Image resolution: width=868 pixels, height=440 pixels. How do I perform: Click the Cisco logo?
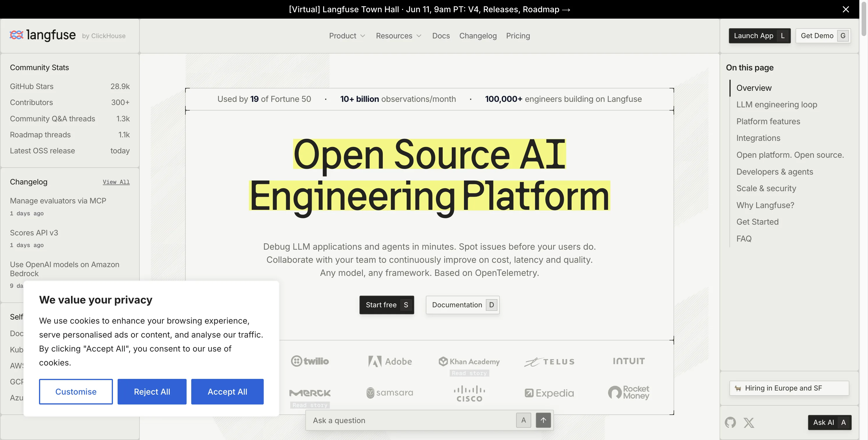(x=470, y=393)
